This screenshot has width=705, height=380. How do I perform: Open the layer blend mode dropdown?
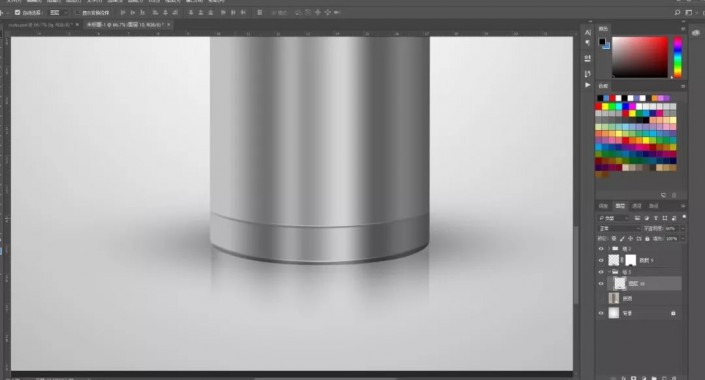[619, 228]
